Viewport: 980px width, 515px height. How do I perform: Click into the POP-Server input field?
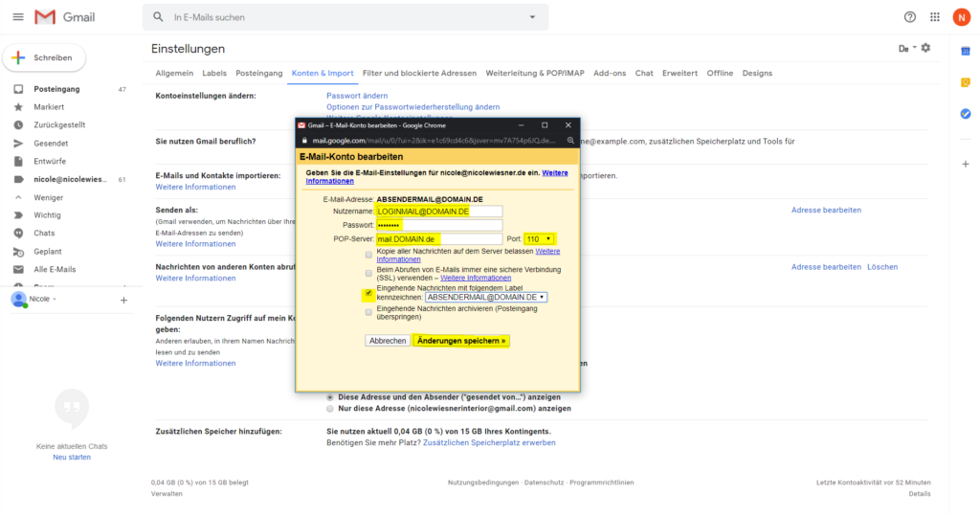[x=439, y=238]
